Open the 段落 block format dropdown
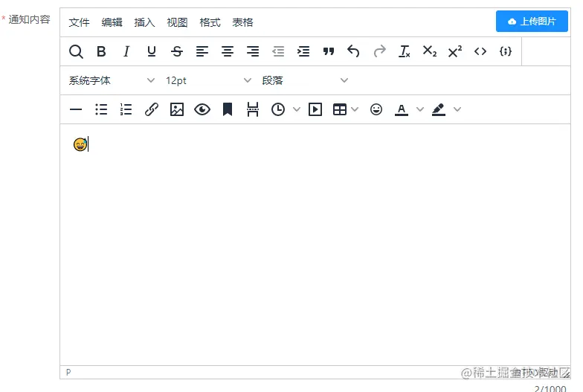Image resolution: width=583 pixels, height=392 pixels. point(305,80)
